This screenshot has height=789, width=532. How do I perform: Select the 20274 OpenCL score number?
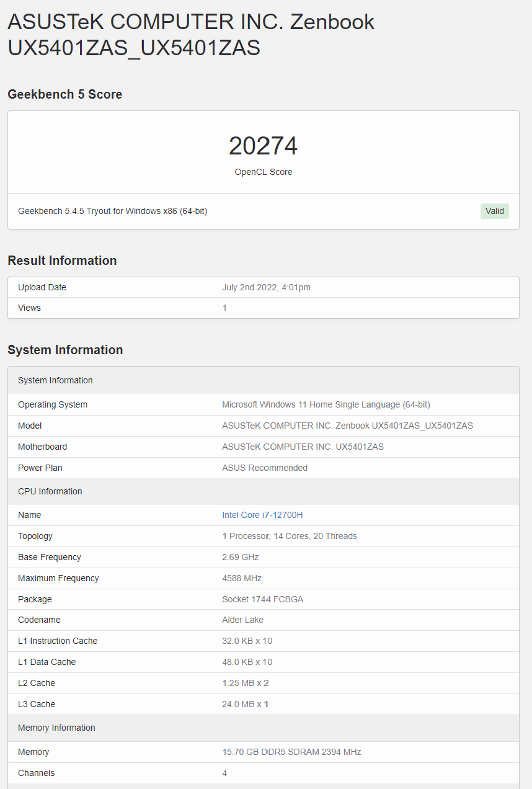pyautogui.click(x=263, y=146)
